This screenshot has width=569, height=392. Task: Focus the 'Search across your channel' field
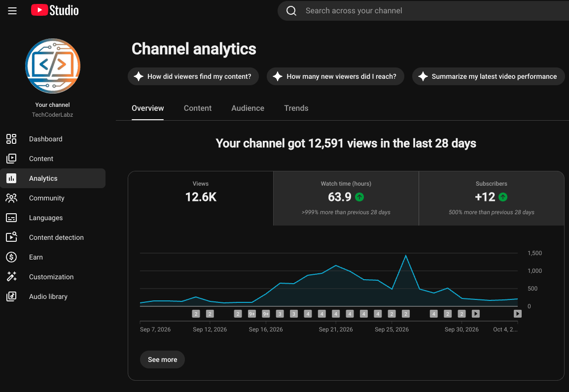[x=423, y=11]
